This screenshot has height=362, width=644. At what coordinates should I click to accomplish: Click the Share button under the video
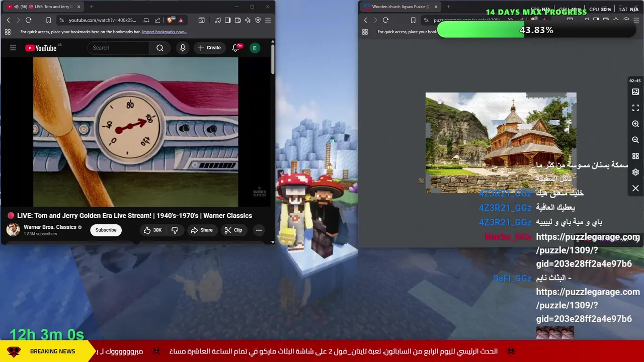click(201, 230)
